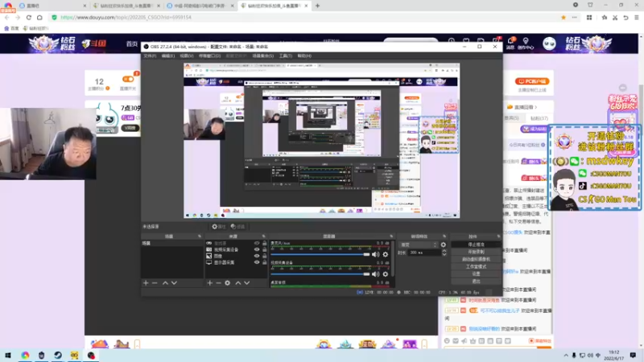Remove selected source with minus icon
The width and height of the screenshot is (644, 362).
click(x=218, y=283)
